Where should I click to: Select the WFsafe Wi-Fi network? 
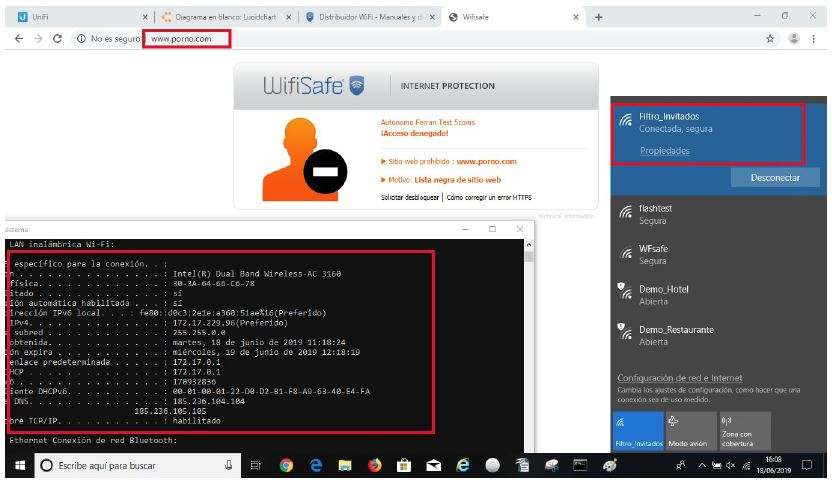tap(718, 255)
